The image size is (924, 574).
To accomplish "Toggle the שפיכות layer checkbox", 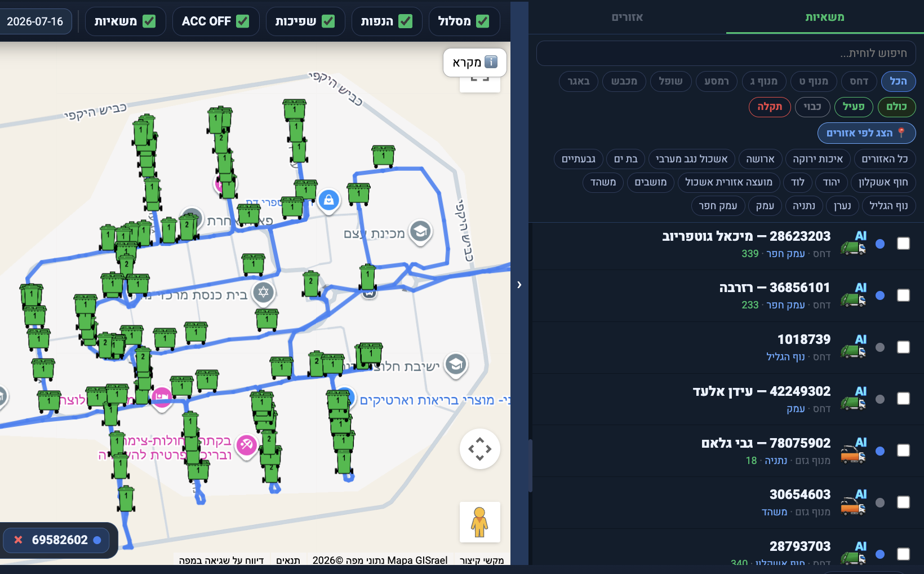I will 328,21.
